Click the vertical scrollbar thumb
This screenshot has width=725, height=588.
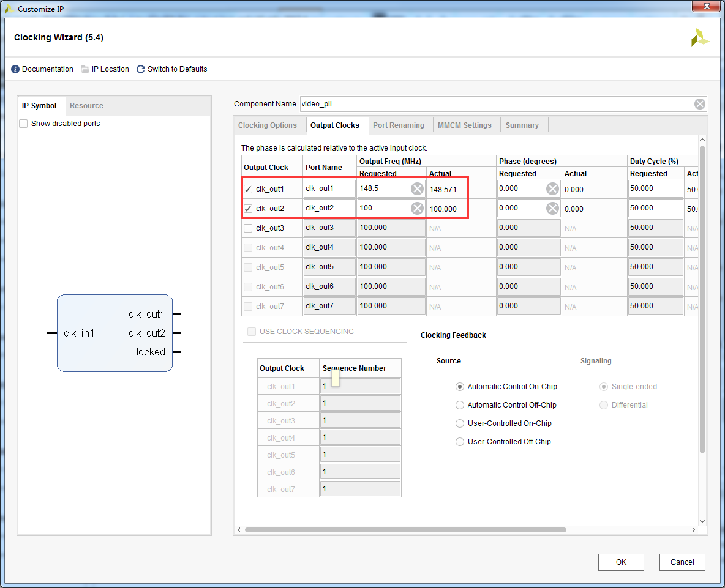702,299
